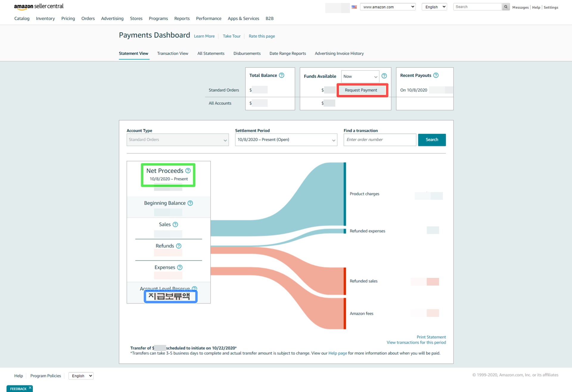Open the Pricing menu

(68, 18)
